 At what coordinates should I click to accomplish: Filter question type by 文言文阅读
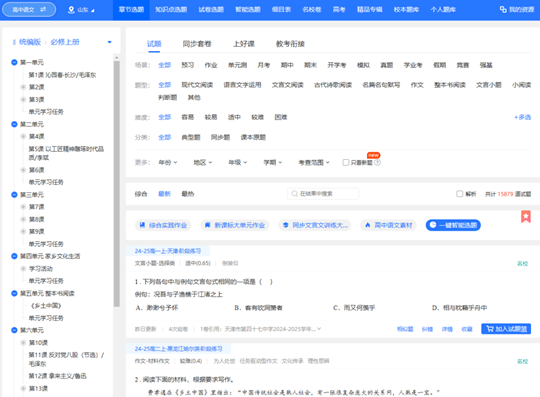288,85
